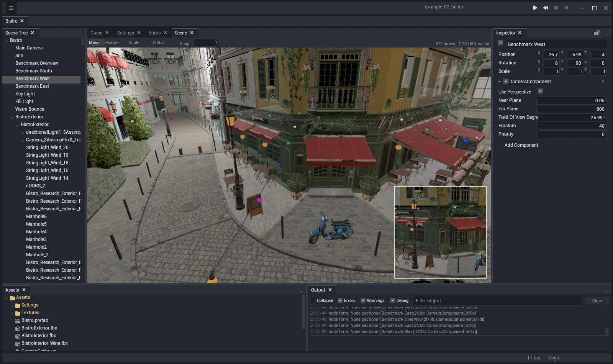Toggle the Inspector lock icon
This screenshot has width=613, height=364.
597,33
